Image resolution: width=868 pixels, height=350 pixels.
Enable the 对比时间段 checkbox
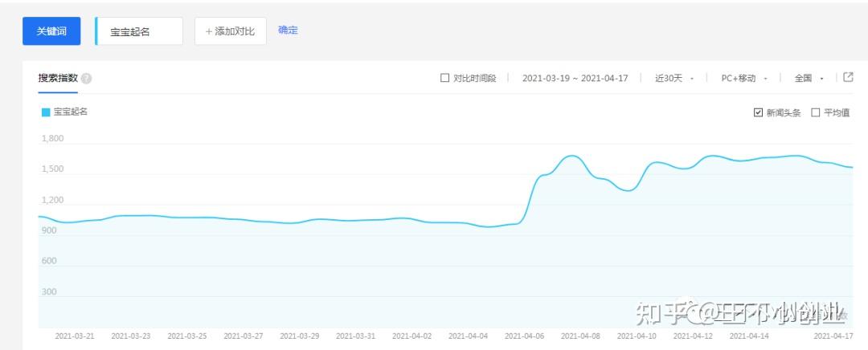[x=444, y=78]
